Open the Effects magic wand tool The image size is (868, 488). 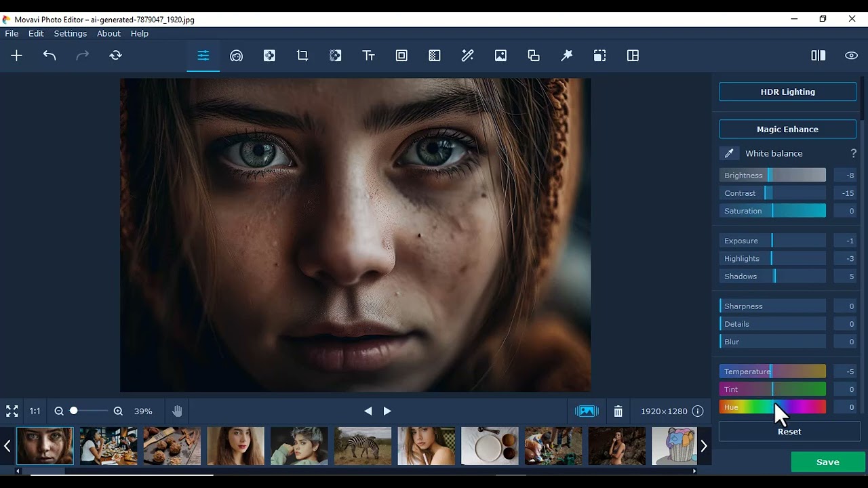[x=467, y=56]
